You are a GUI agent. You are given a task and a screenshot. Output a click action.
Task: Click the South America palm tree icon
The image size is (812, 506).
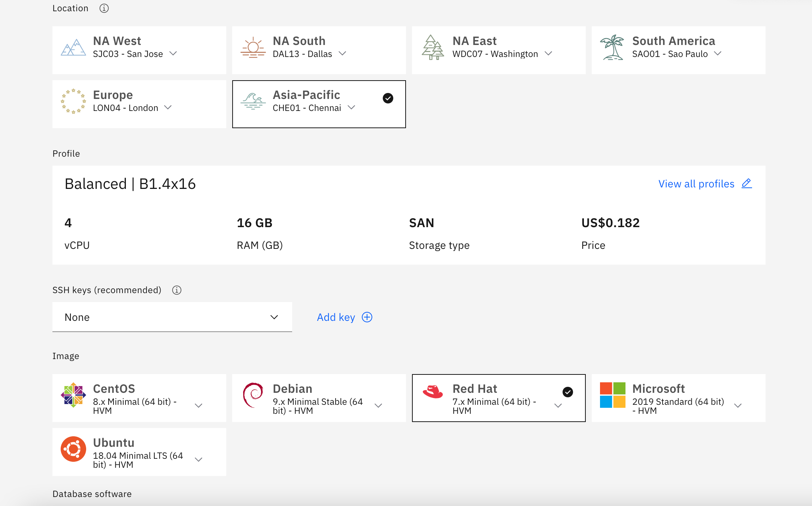coord(612,48)
